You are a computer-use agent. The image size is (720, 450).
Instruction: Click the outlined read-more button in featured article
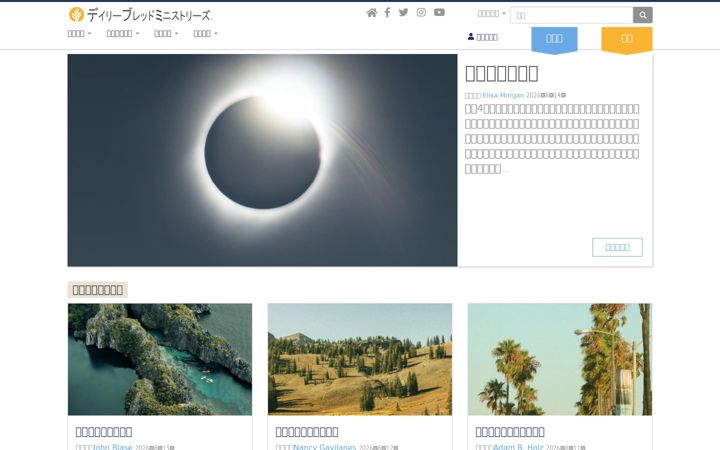point(617,248)
